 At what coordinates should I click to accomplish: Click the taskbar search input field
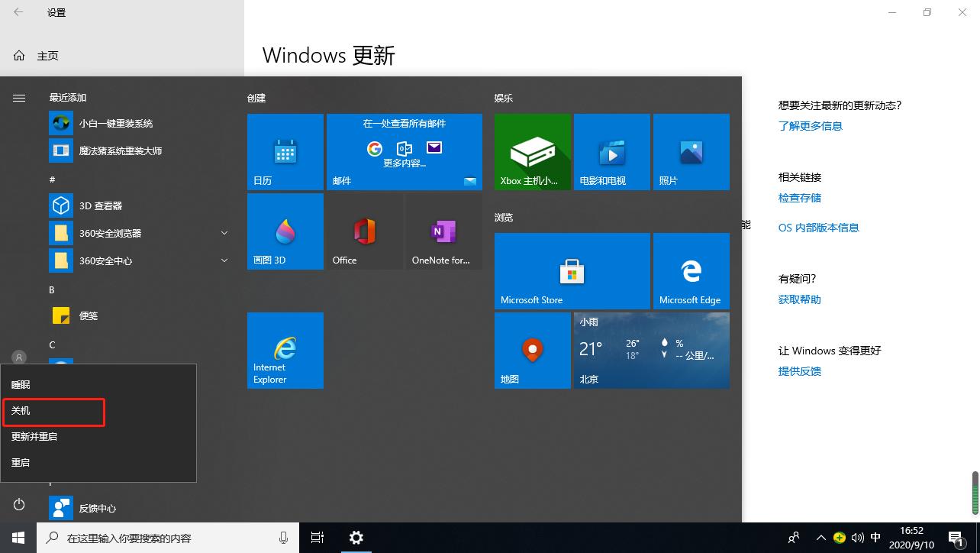tap(168, 538)
